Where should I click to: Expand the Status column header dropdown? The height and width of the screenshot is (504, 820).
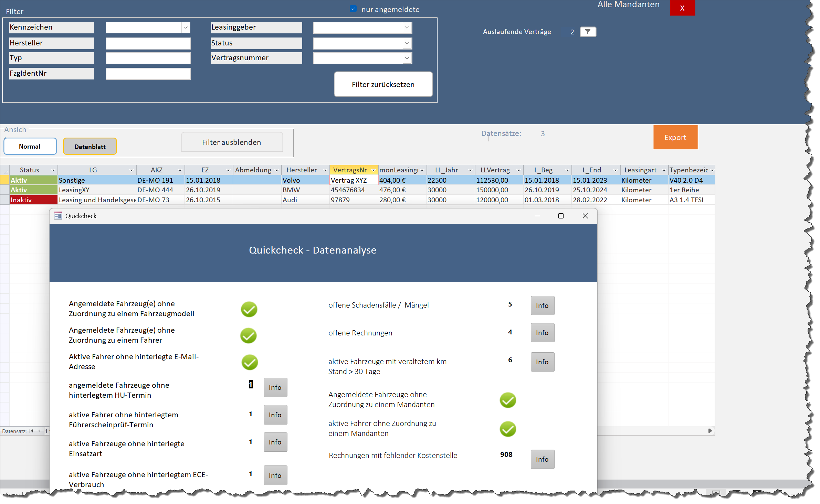[53, 170]
